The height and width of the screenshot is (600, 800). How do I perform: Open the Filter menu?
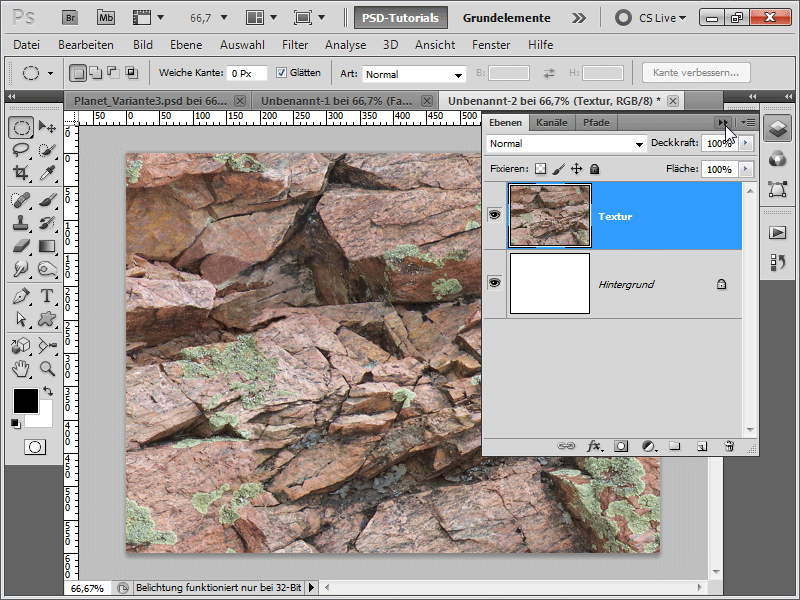tap(295, 45)
